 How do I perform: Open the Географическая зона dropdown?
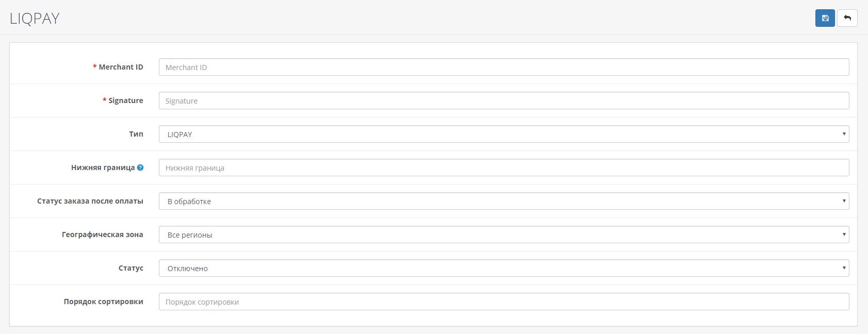coord(503,235)
